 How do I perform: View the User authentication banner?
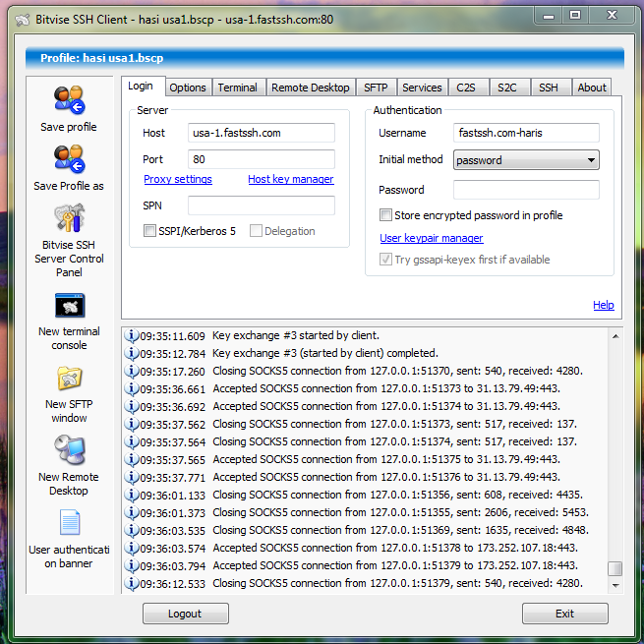(x=69, y=523)
